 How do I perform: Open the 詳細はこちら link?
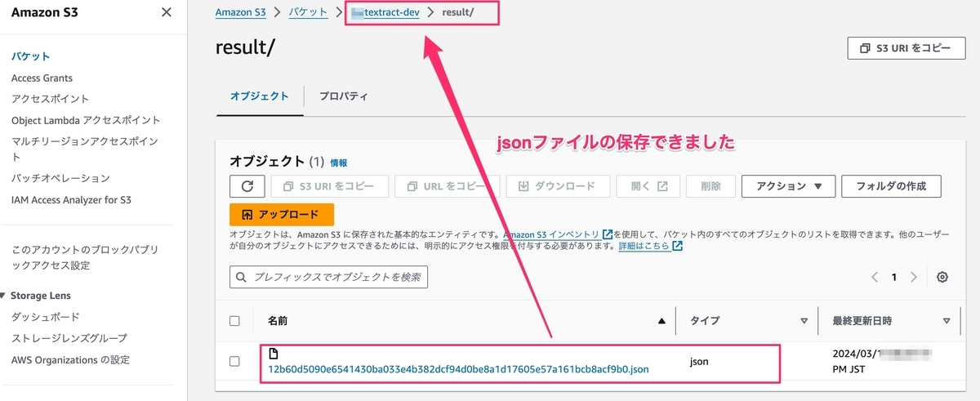coord(644,246)
